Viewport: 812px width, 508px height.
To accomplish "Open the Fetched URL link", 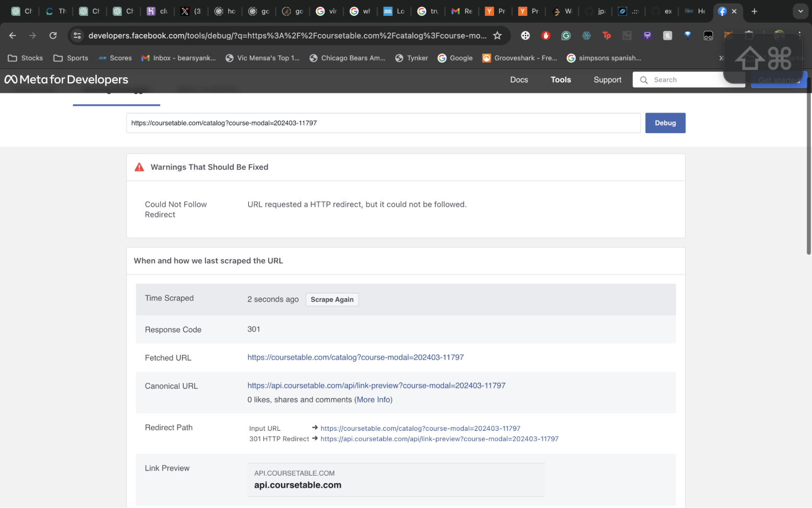I will click(355, 357).
